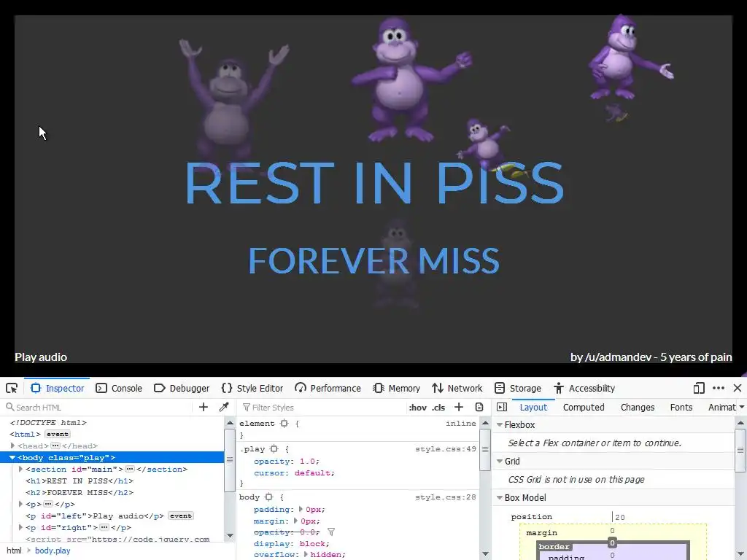The image size is (747, 560).
Task: Toggle the :hov pseudo-class panel
Action: coord(418,408)
